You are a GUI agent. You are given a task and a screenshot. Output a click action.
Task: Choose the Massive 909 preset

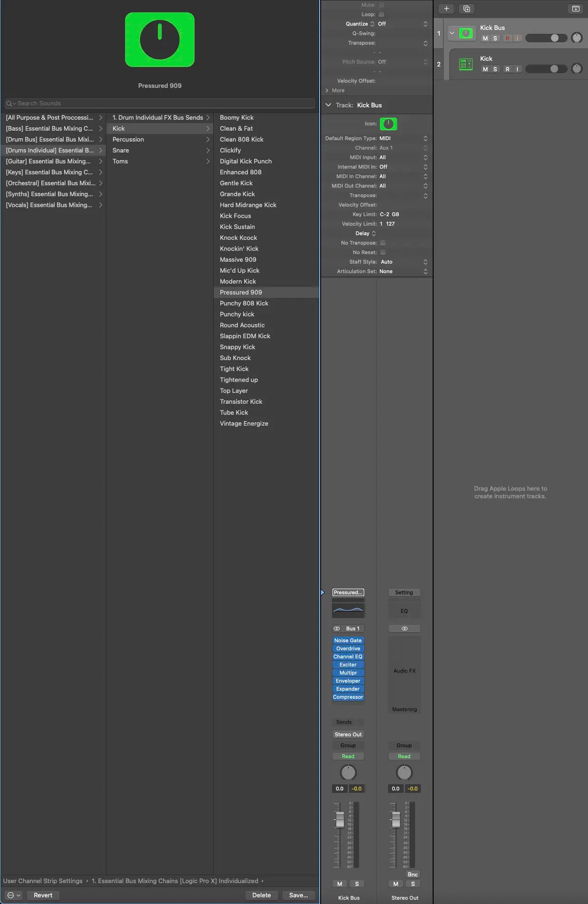click(238, 259)
